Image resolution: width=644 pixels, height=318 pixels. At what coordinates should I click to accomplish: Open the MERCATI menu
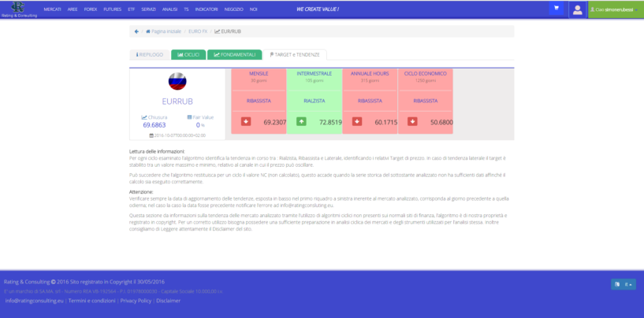[53, 9]
